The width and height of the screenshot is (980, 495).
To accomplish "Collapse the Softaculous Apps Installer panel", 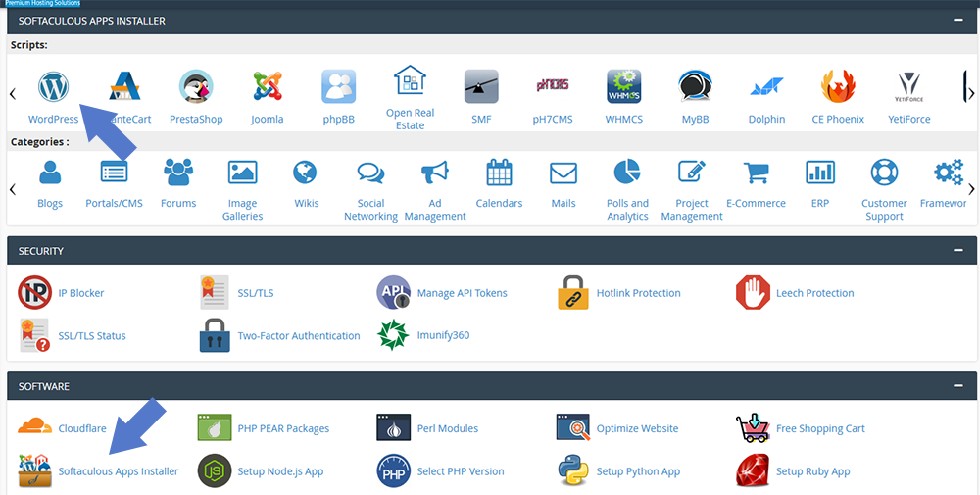I will pyautogui.click(x=958, y=20).
